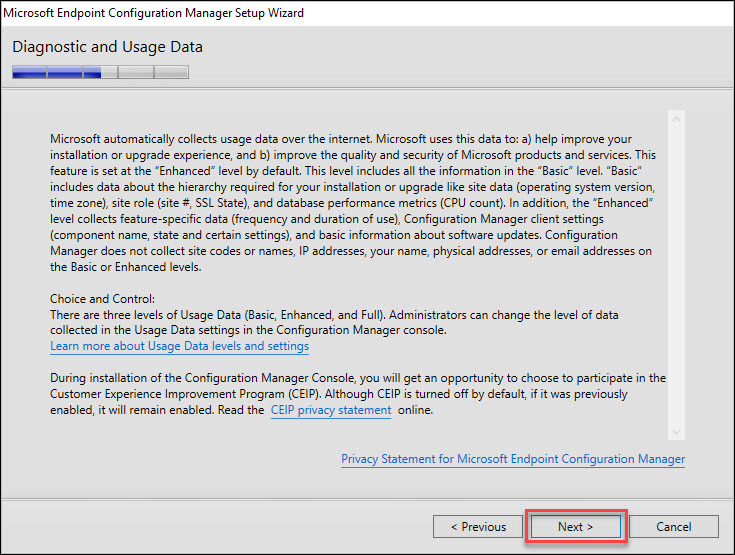Click the paragraph about Microsoft collecting usage data

353,203
